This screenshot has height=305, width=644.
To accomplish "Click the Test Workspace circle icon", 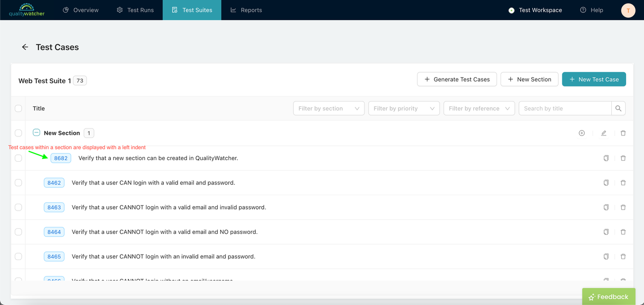I will click(x=511, y=10).
